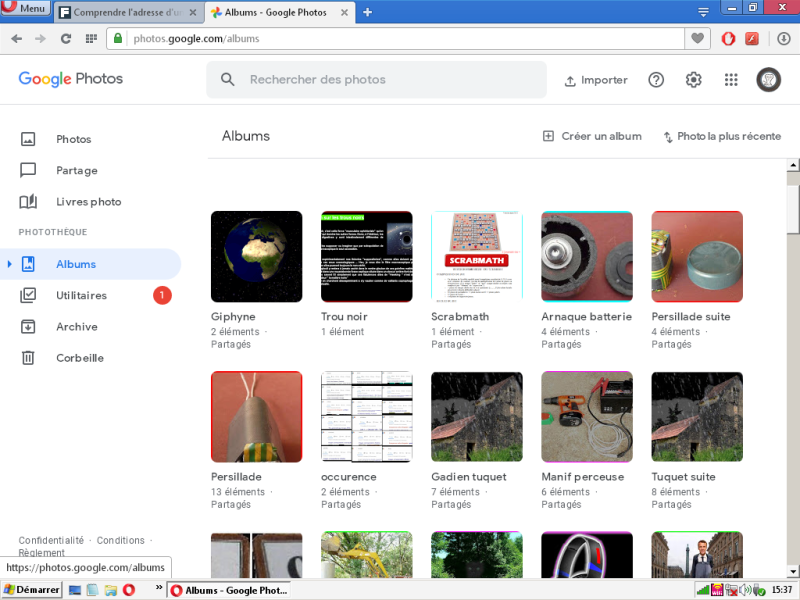Screen dimensions: 800x600
Task: Open the account profile avatar
Action: (768, 80)
